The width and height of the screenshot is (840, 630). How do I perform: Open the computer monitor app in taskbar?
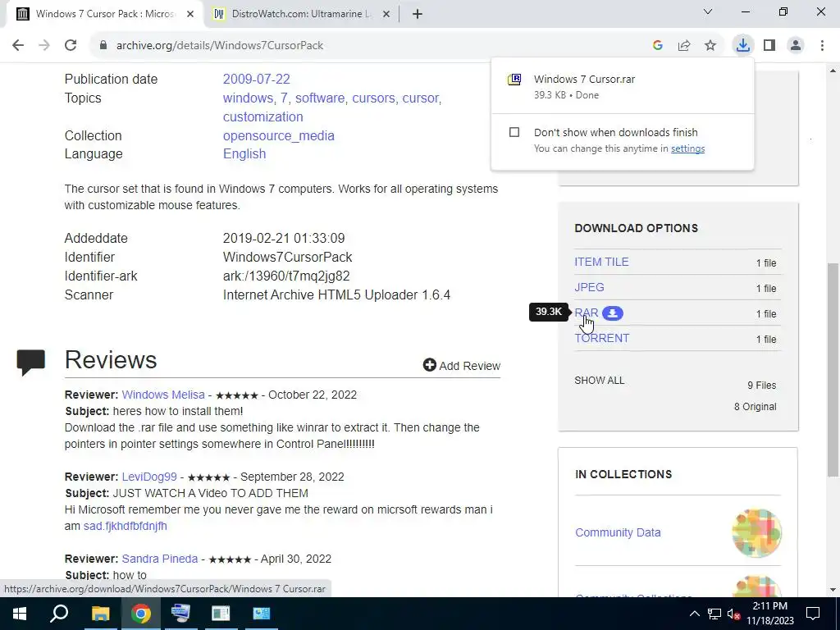click(x=180, y=614)
